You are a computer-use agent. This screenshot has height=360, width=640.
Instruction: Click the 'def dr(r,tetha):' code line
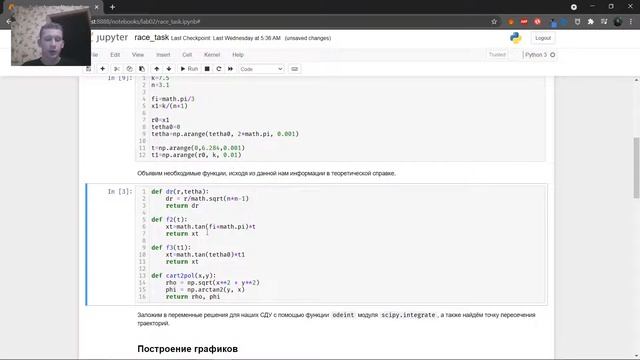click(180, 191)
